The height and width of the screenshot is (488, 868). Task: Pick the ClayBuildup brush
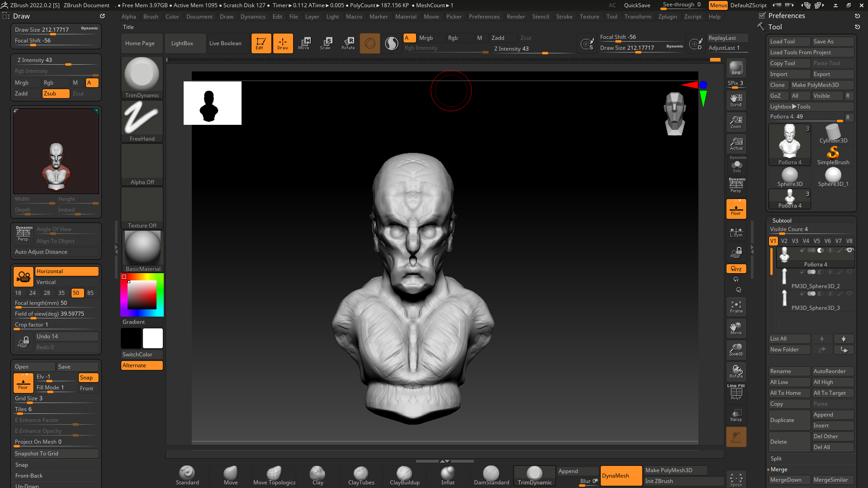coord(404,476)
